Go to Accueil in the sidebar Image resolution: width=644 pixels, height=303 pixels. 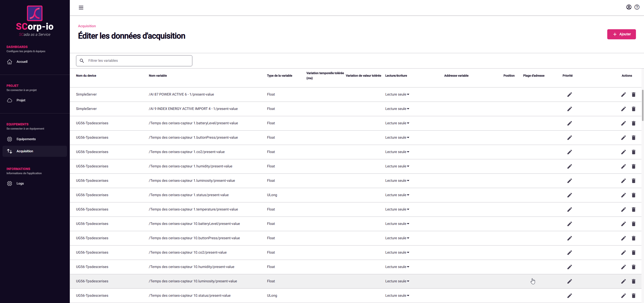tap(22, 62)
